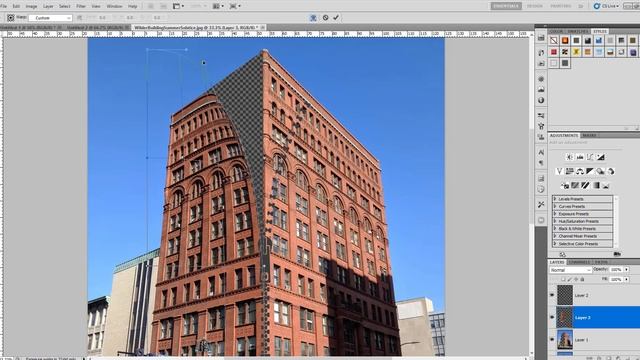Add a Hue/Saturation adjustment
This screenshot has height=360, width=640.
(570, 171)
